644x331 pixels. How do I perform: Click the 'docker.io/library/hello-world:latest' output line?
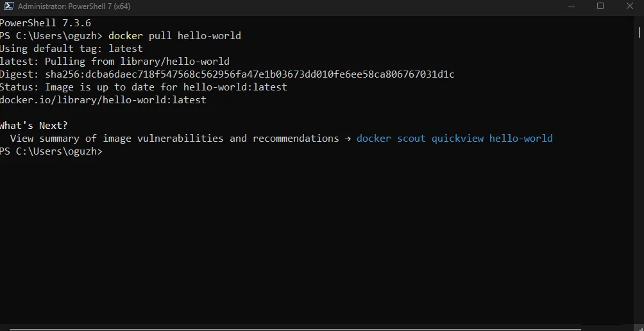coord(103,100)
